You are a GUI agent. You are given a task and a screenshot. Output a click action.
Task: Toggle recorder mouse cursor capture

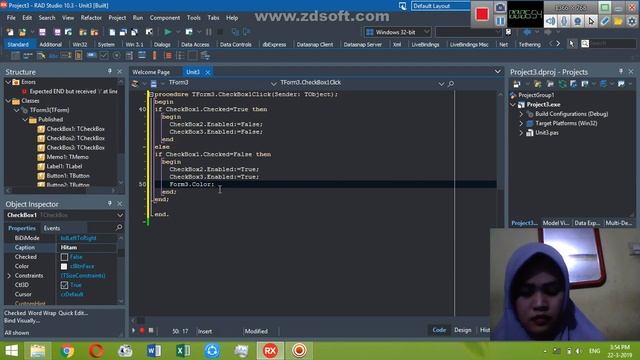tap(591, 21)
